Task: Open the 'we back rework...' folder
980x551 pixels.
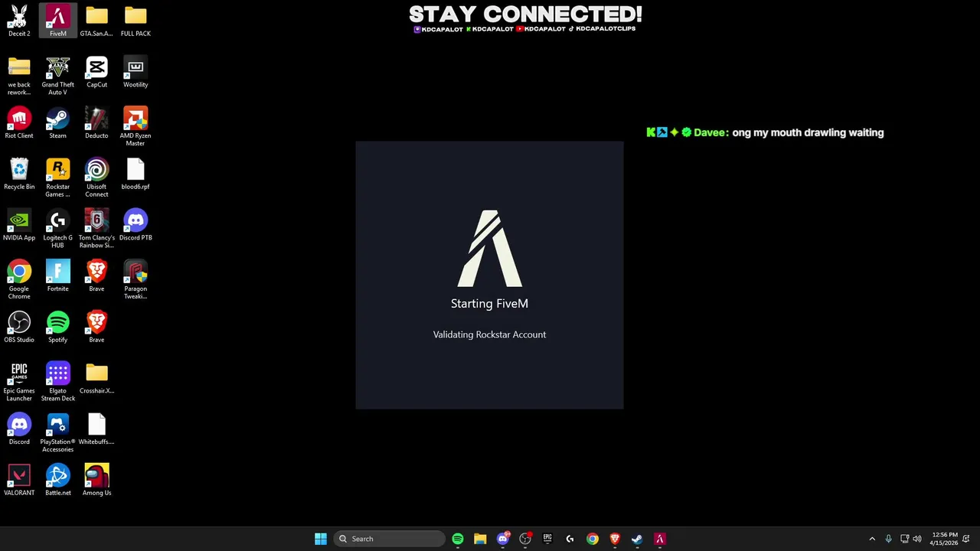Action: (x=19, y=76)
